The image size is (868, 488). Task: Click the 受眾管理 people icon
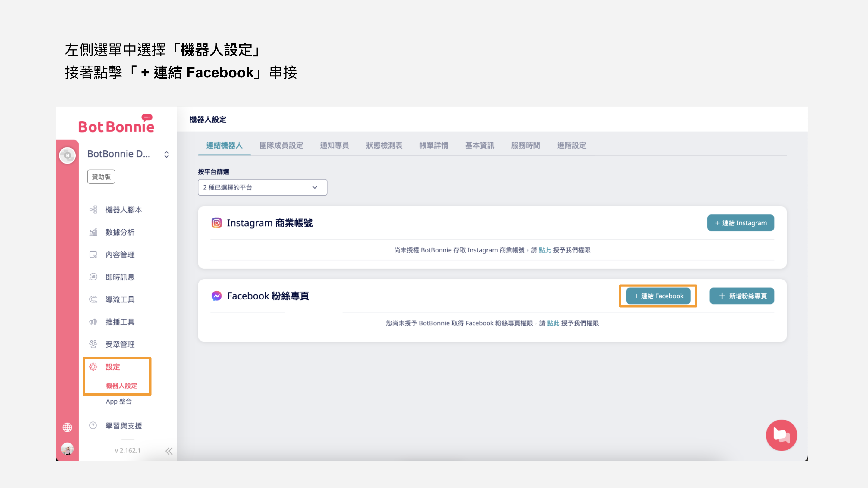point(93,344)
